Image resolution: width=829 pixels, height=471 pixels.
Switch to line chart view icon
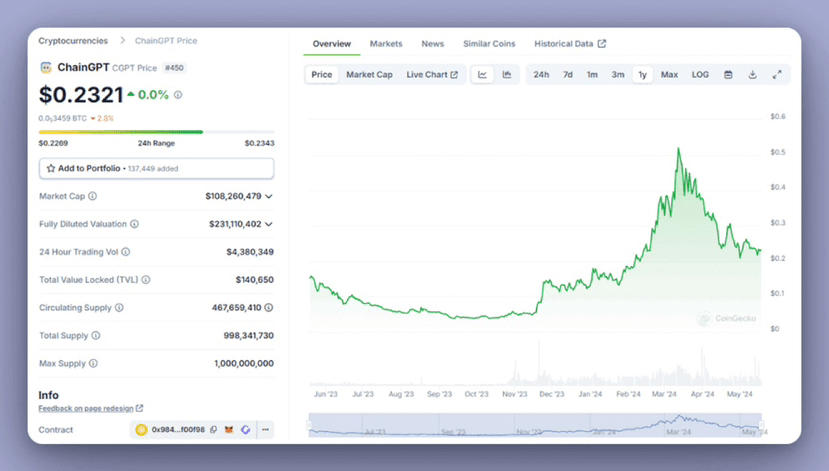click(482, 75)
